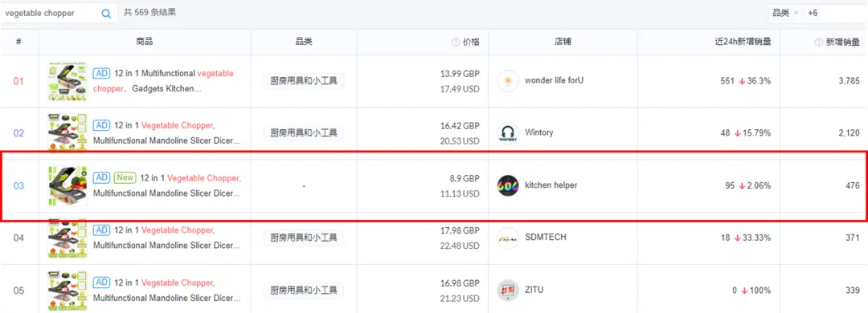Open the kitchen helper store link

point(551,185)
